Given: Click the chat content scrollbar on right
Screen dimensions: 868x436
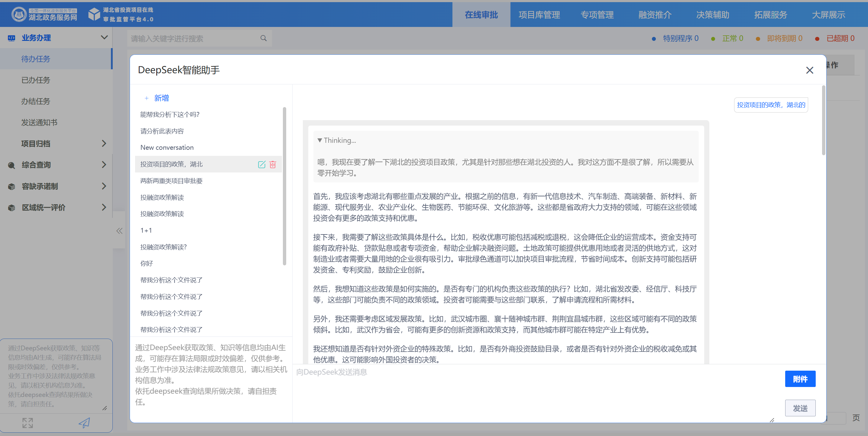Looking at the screenshot, I should pyautogui.click(x=824, y=120).
